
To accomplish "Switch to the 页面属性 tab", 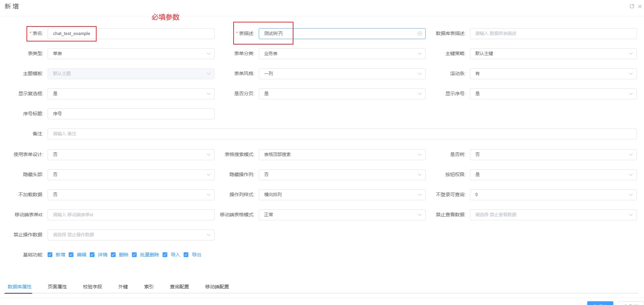I will pos(57,287).
